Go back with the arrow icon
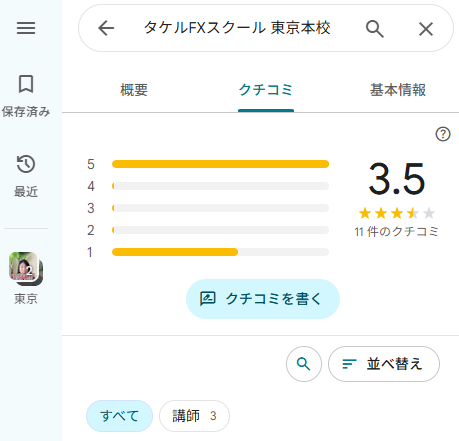Image resolution: width=459 pixels, height=441 pixels. 106,28
